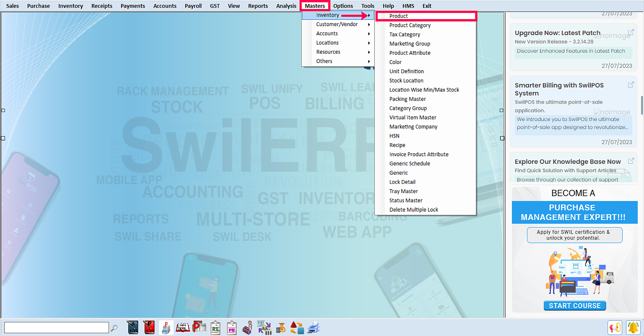644x336 pixels.
Task: Open the HMS menu
Action: [x=408, y=6]
